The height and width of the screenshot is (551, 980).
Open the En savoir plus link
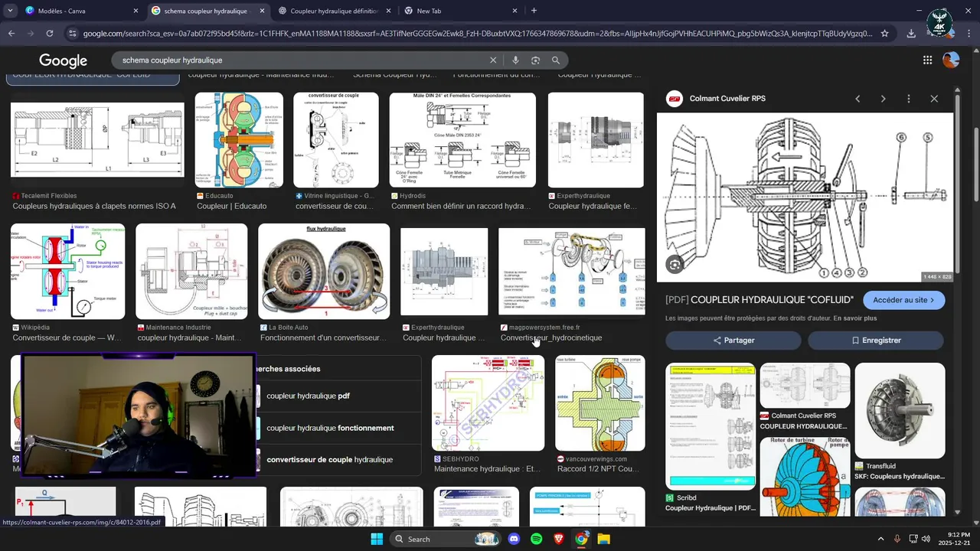point(855,318)
